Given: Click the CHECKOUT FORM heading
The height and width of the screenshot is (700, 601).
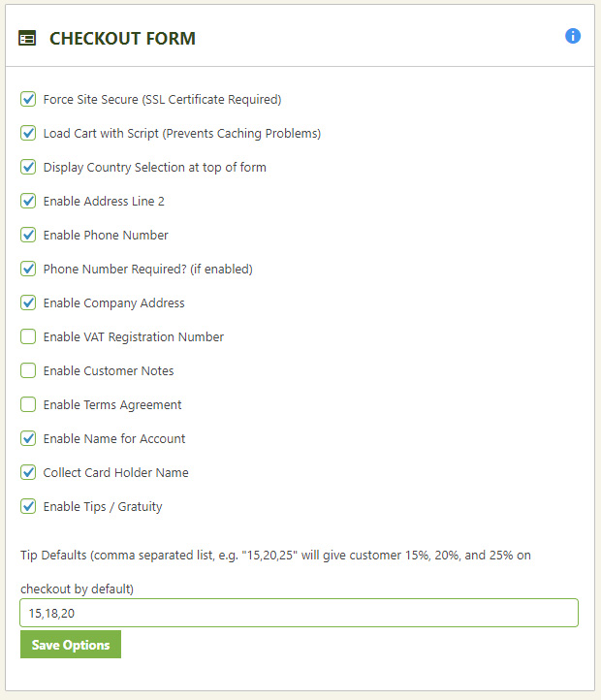Looking at the screenshot, I should (122, 39).
